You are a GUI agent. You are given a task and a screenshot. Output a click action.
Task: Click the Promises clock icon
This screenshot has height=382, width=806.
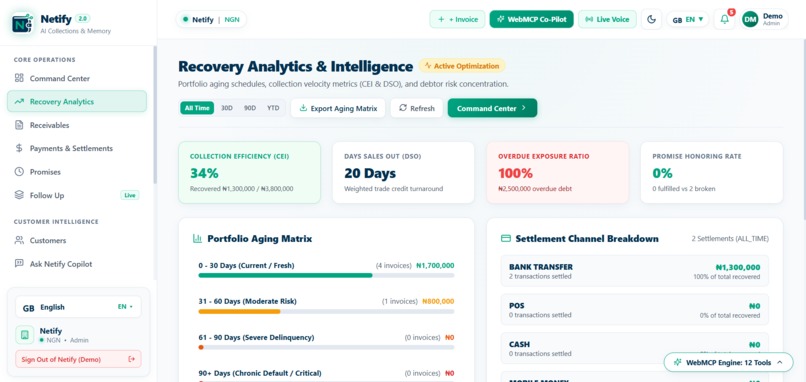point(19,172)
